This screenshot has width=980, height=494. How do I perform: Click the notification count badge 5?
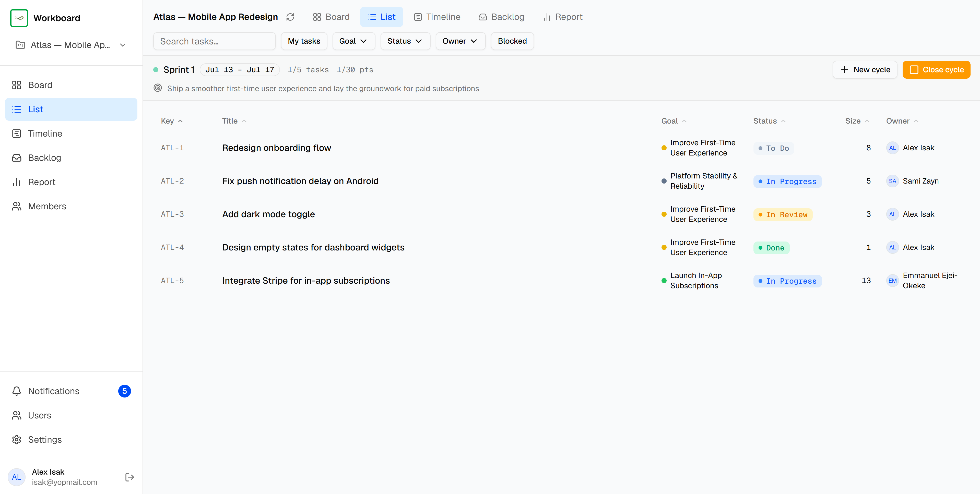click(124, 391)
